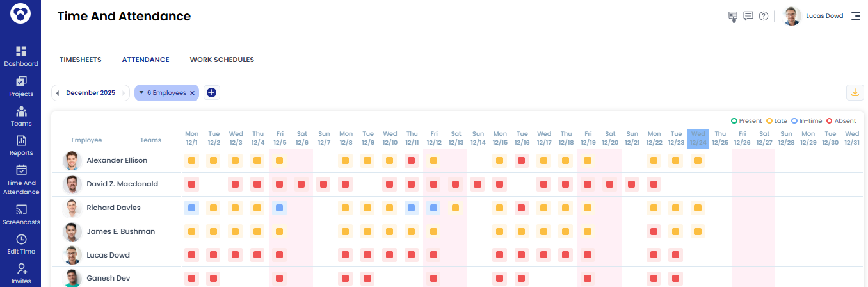Switch to the Timesheets tab
868x287 pixels.
(x=80, y=60)
